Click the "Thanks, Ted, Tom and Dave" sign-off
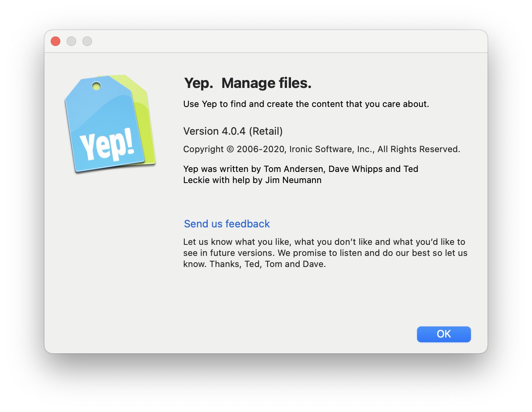This screenshot has width=532, height=412. [x=268, y=264]
